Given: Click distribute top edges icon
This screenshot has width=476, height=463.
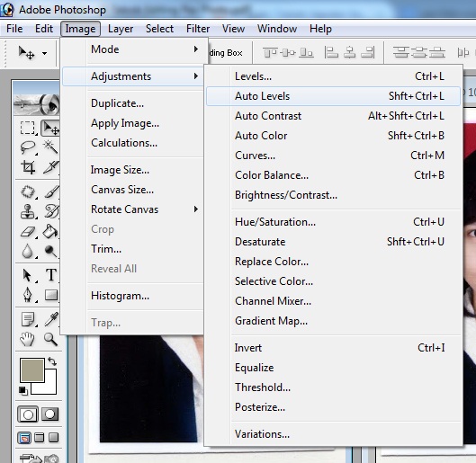Looking at the screenshot, I should pos(401,52).
